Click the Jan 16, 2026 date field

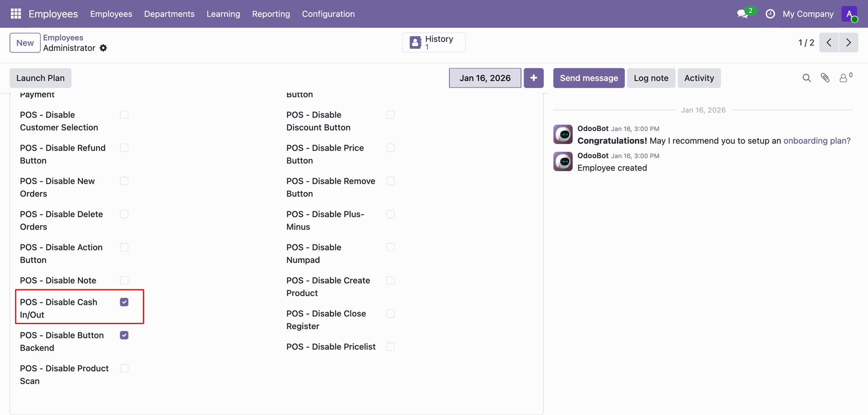pos(485,78)
